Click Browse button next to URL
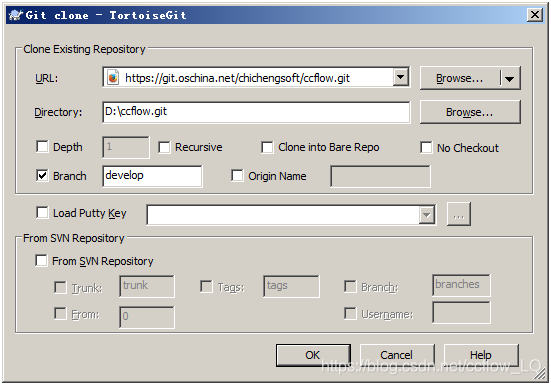 click(460, 78)
